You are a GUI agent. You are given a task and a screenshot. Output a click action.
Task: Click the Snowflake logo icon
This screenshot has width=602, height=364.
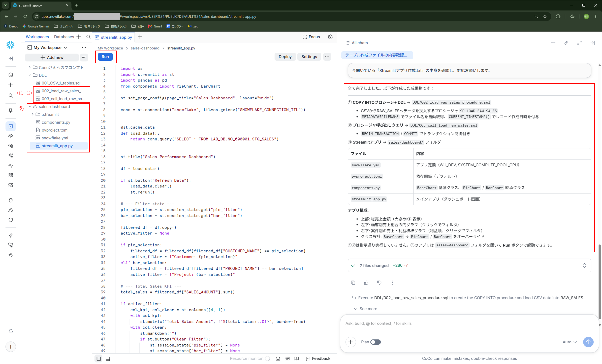tap(11, 45)
